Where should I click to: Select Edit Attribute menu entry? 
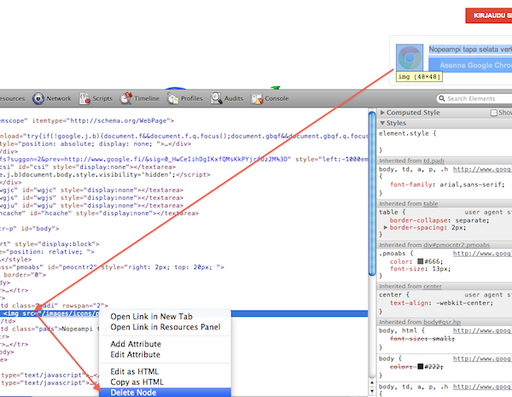(x=135, y=355)
